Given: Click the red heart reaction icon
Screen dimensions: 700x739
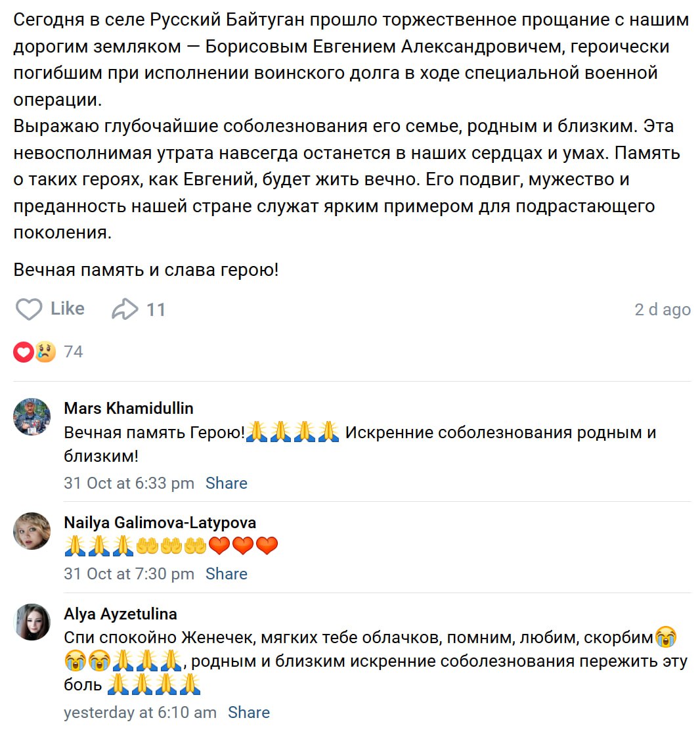Looking at the screenshot, I should pyautogui.click(x=23, y=352).
